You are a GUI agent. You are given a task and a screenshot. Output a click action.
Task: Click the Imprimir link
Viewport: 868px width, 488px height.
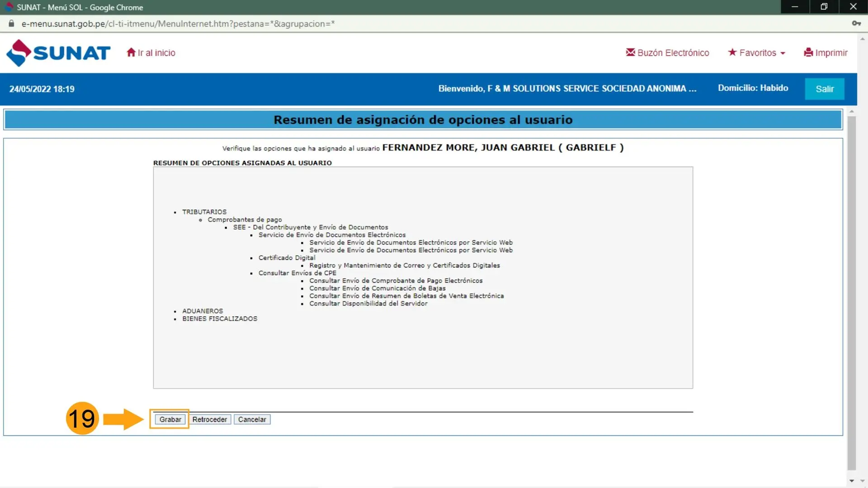coord(831,53)
